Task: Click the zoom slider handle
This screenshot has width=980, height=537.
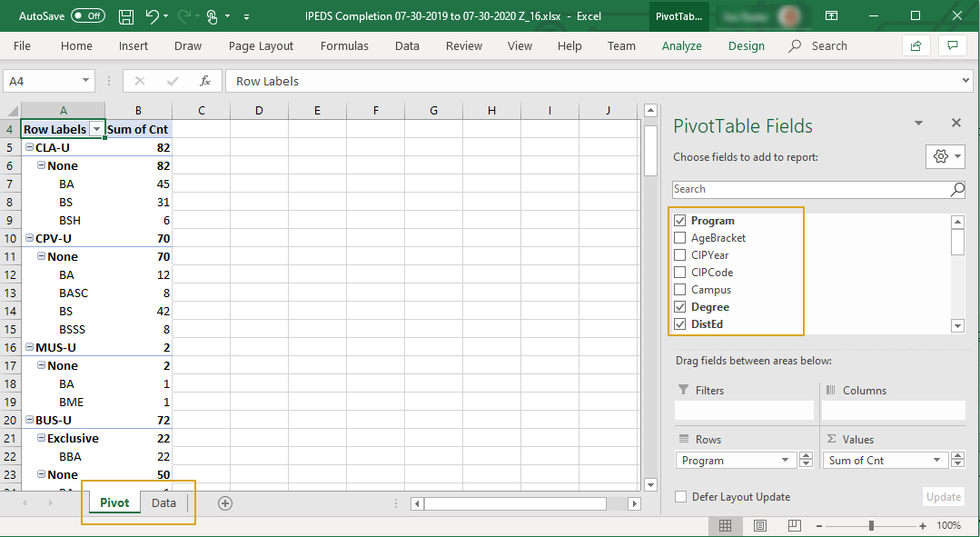Action: [871, 525]
